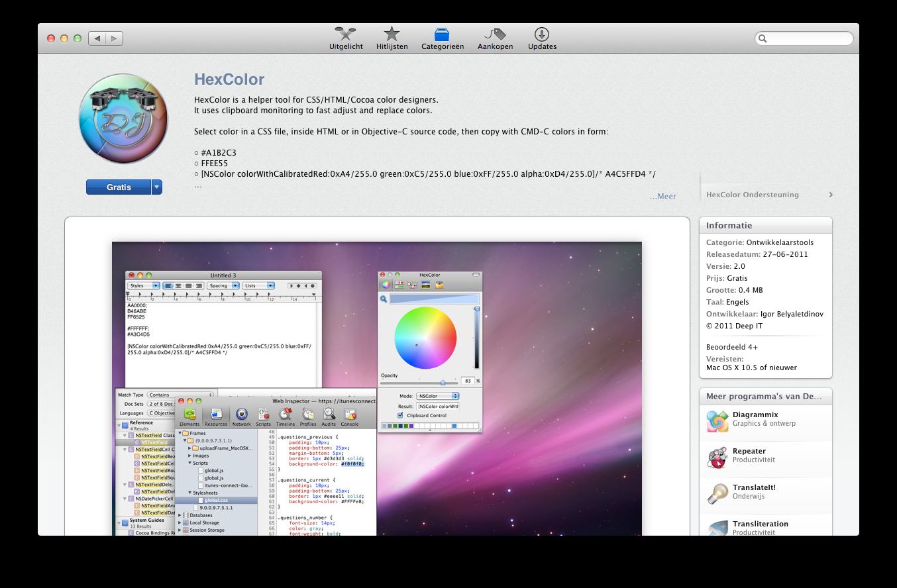Click the 'Taal: Engels' entry

coord(727,302)
